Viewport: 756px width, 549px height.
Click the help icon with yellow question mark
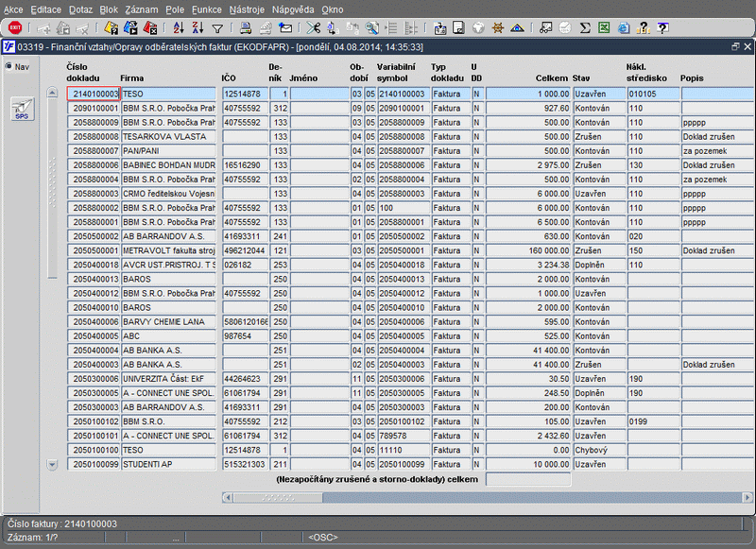[x=644, y=28]
